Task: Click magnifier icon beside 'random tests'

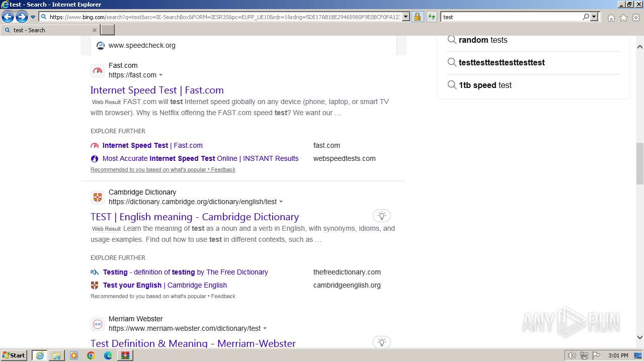Action: [x=452, y=40]
